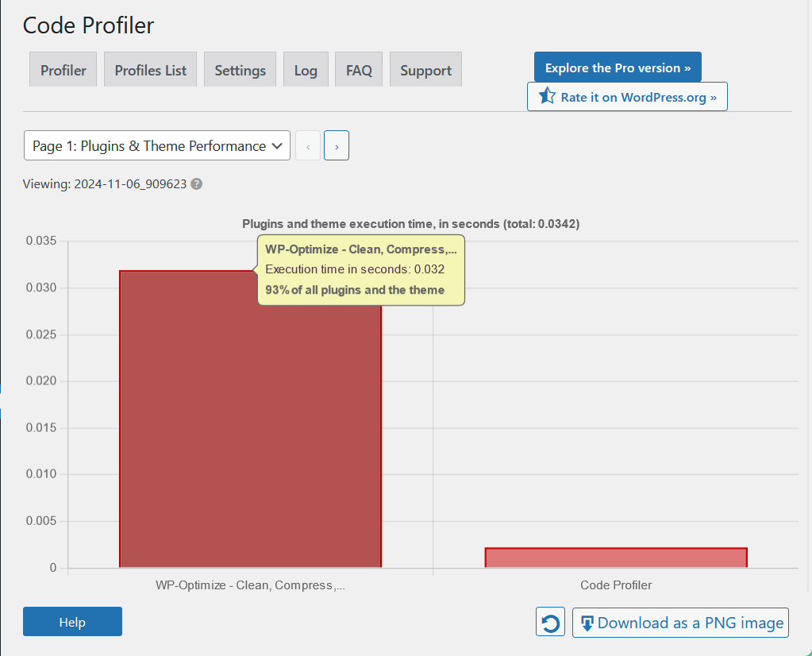Click the Code Profiler x-axis label
812x656 pixels.
point(616,585)
